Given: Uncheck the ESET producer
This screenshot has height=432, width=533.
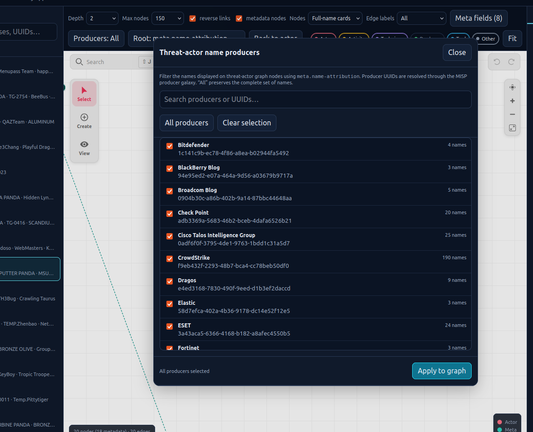Looking at the screenshot, I should pyautogui.click(x=169, y=326).
